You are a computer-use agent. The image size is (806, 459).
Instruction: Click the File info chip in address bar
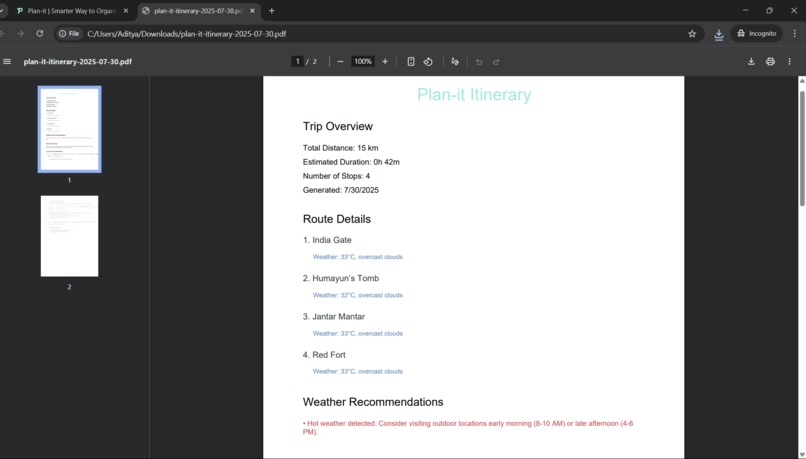coord(69,34)
